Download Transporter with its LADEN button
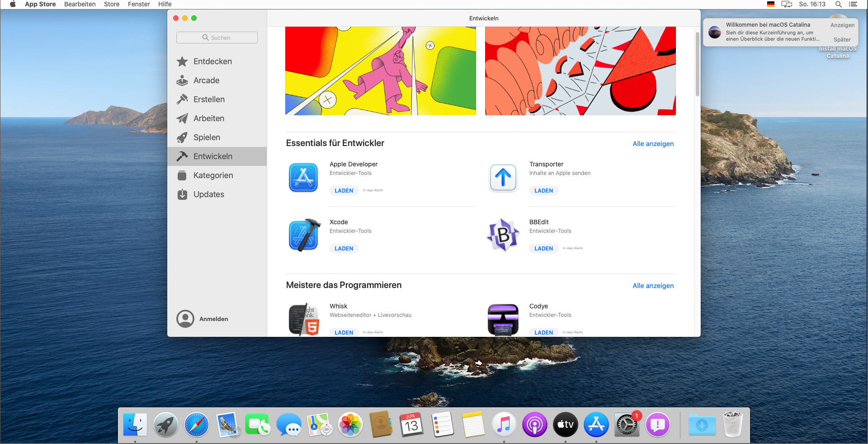Image resolution: width=868 pixels, height=444 pixels. pyautogui.click(x=543, y=191)
